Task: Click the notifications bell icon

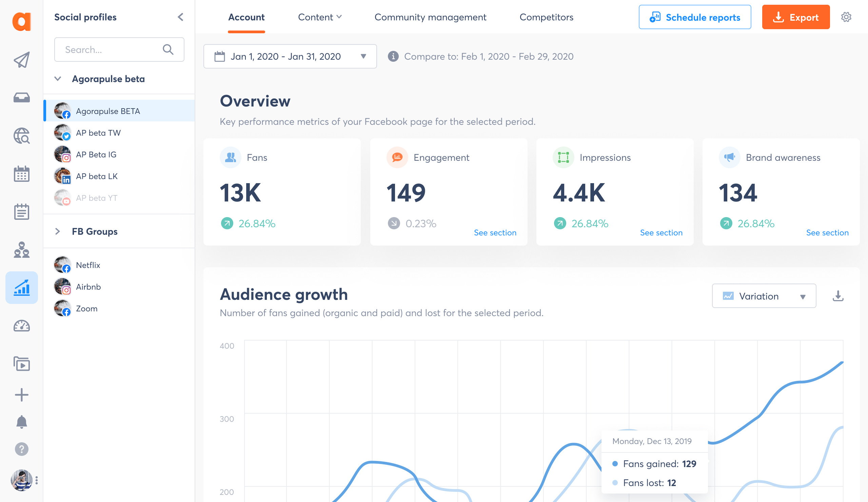Action: click(x=21, y=422)
